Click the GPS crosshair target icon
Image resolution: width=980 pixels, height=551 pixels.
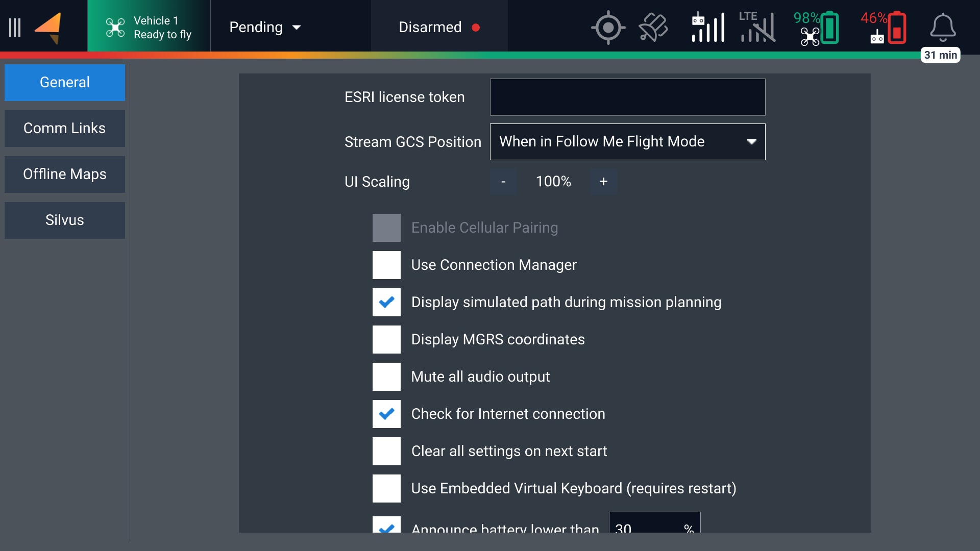tap(608, 28)
